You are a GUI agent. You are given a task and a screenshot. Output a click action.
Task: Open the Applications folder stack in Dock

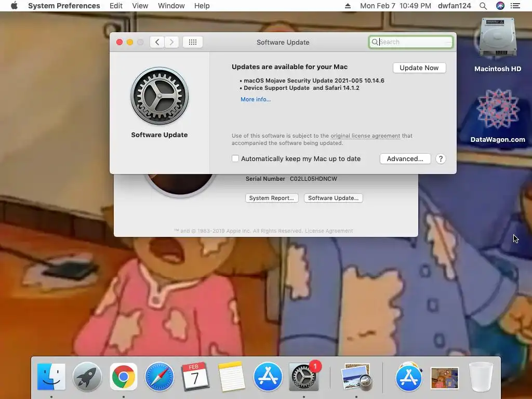(x=408, y=377)
